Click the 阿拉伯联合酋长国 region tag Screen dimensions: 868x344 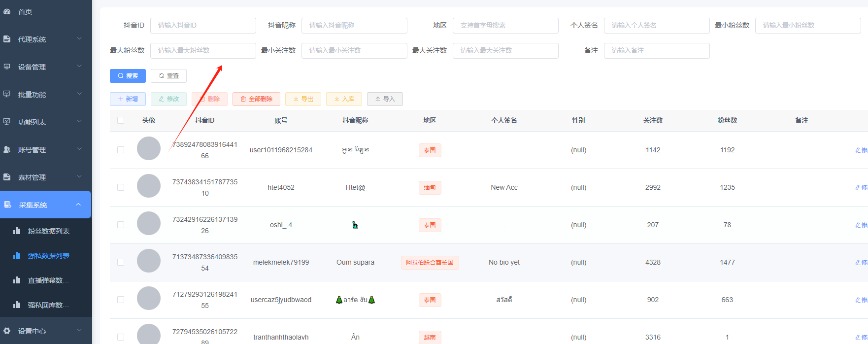430,263
